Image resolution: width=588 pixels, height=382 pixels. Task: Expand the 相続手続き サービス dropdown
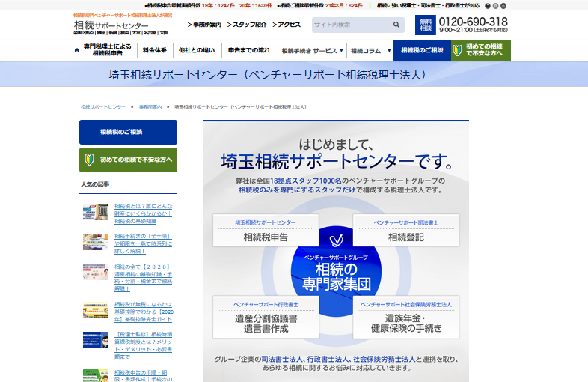313,51
